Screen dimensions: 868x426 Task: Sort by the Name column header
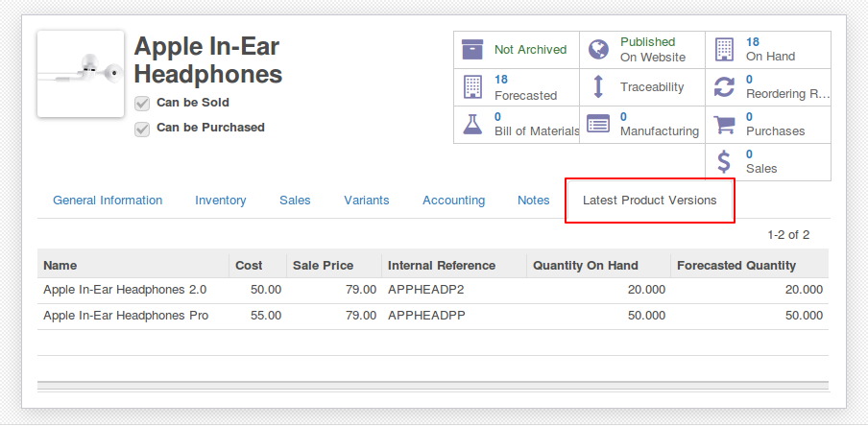133,266
